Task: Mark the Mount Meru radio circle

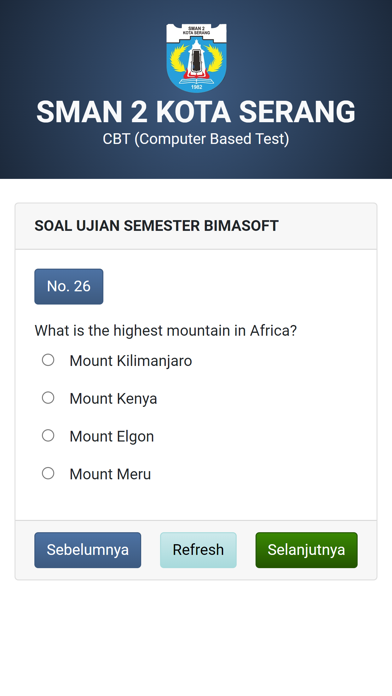Action: point(48,473)
